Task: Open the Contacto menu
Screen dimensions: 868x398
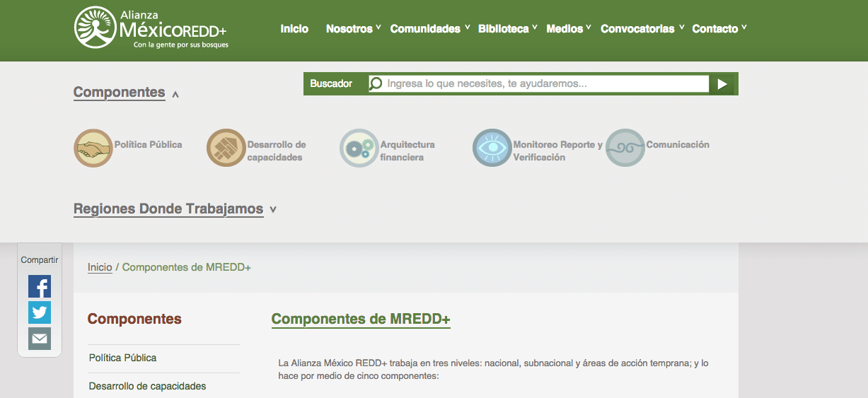Action: (x=715, y=29)
